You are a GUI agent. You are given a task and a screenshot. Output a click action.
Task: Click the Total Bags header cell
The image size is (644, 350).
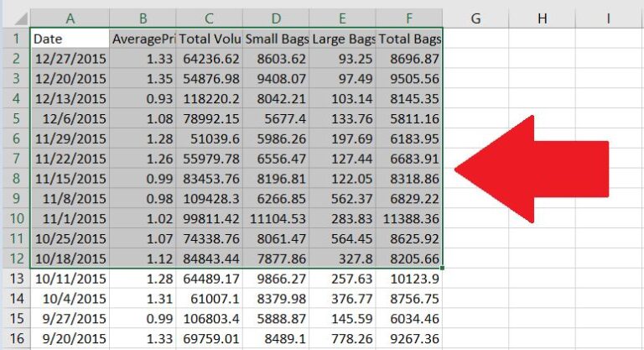pos(409,39)
